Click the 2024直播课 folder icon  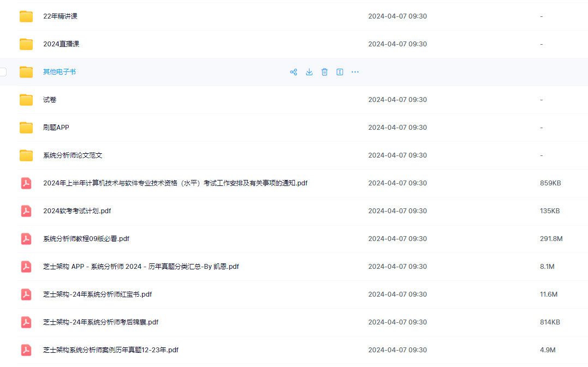tap(26, 44)
